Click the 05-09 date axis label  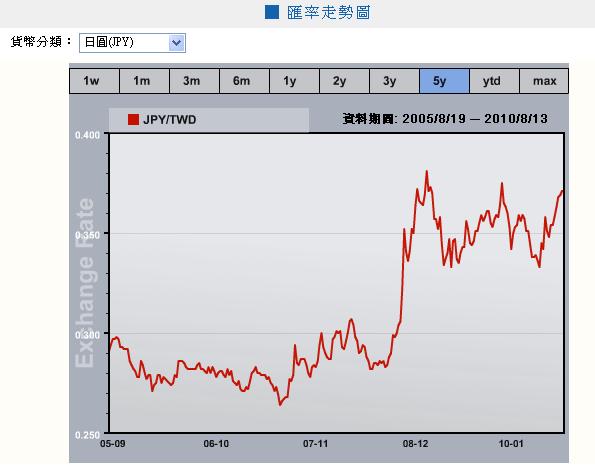click(x=112, y=444)
